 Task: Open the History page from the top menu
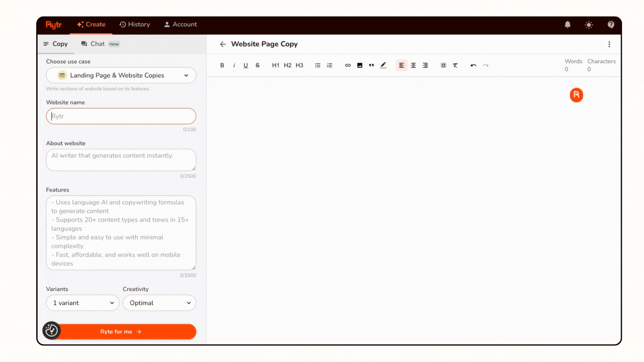pos(135,24)
